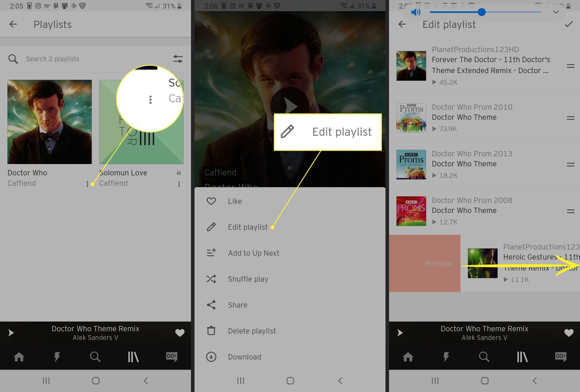Tap the Download icon in the menu

pos(211,357)
